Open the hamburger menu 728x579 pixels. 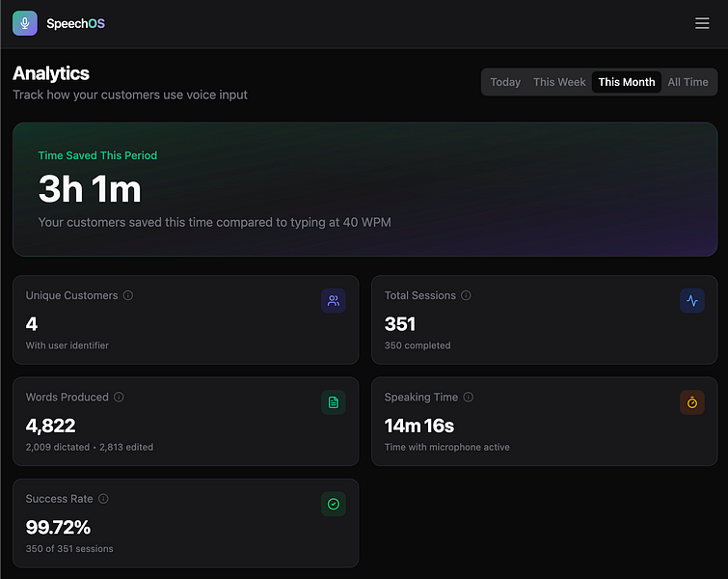702,23
